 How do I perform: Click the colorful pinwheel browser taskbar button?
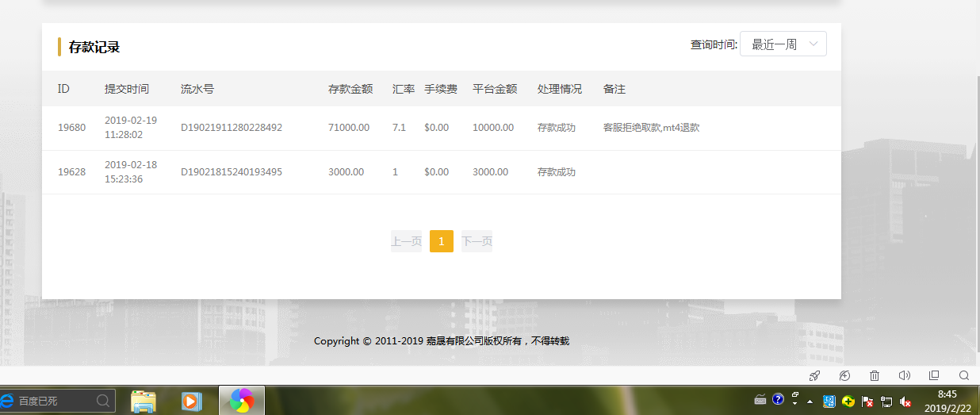coord(242,401)
